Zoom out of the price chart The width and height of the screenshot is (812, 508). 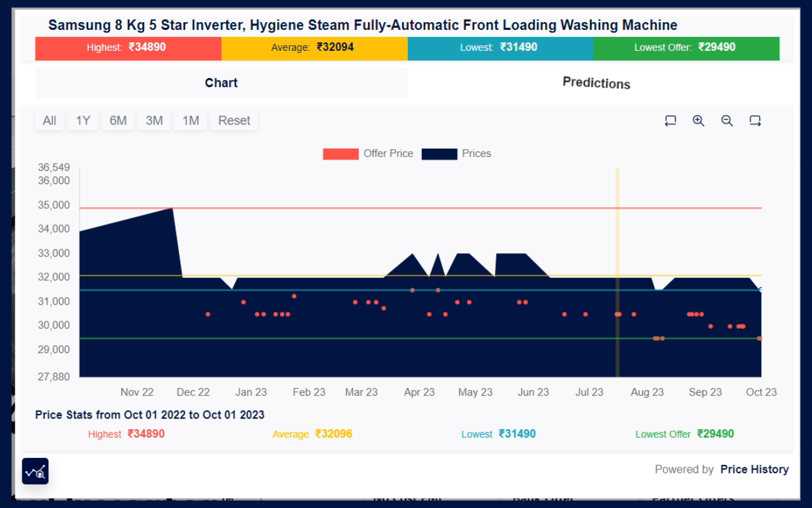pyautogui.click(x=727, y=120)
